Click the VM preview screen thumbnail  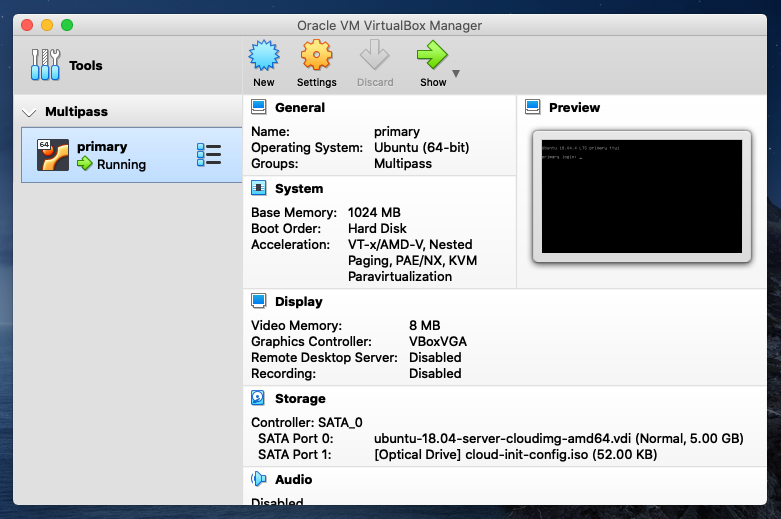pos(641,195)
